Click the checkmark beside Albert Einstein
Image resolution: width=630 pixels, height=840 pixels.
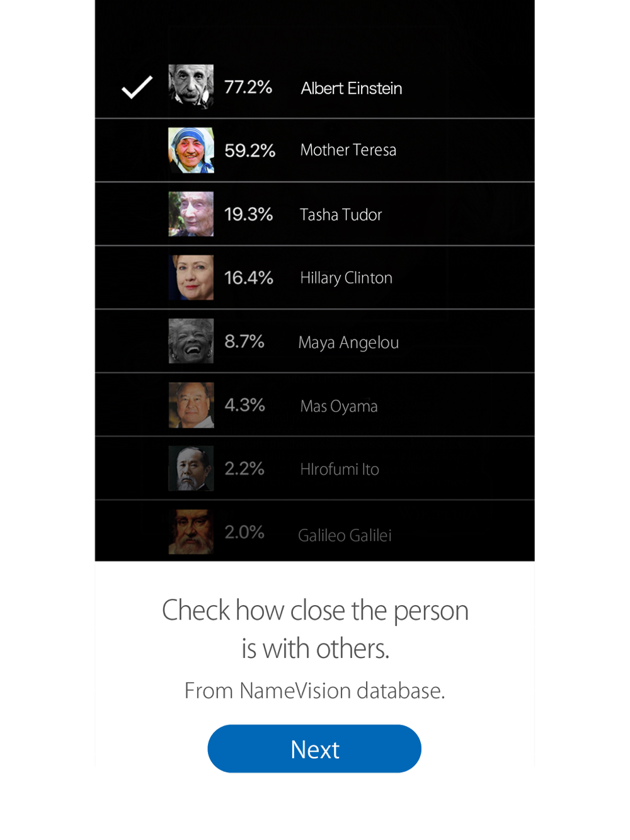click(137, 88)
